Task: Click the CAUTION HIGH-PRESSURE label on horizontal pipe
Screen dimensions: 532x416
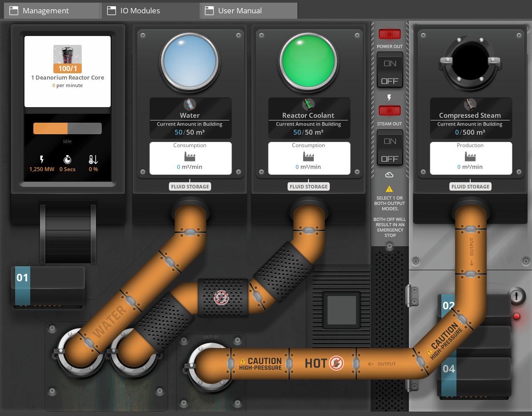Action: click(260, 364)
